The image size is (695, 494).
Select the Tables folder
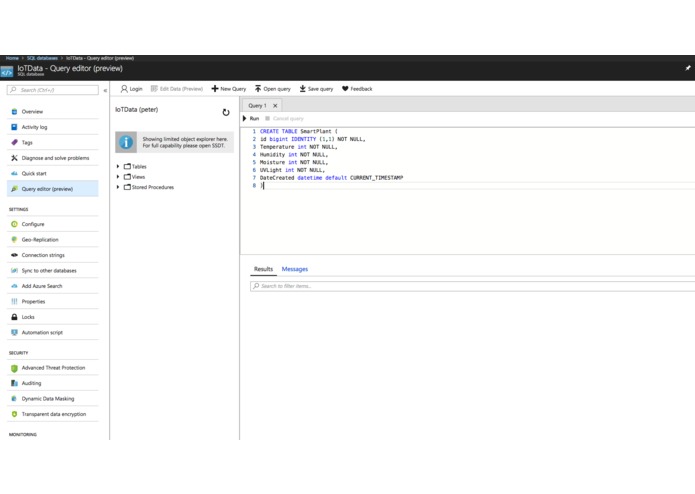[135, 167]
